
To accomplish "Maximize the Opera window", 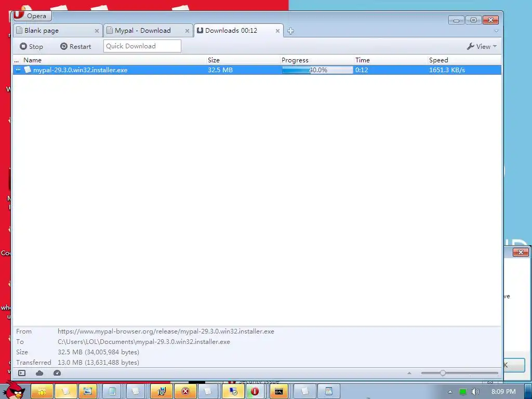I will 473,20.
